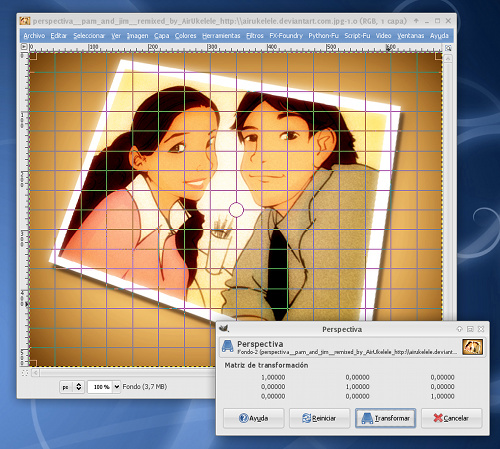Image resolution: width=500 pixels, height=449 pixels.
Task: Open the Capa menu
Action: click(x=161, y=36)
